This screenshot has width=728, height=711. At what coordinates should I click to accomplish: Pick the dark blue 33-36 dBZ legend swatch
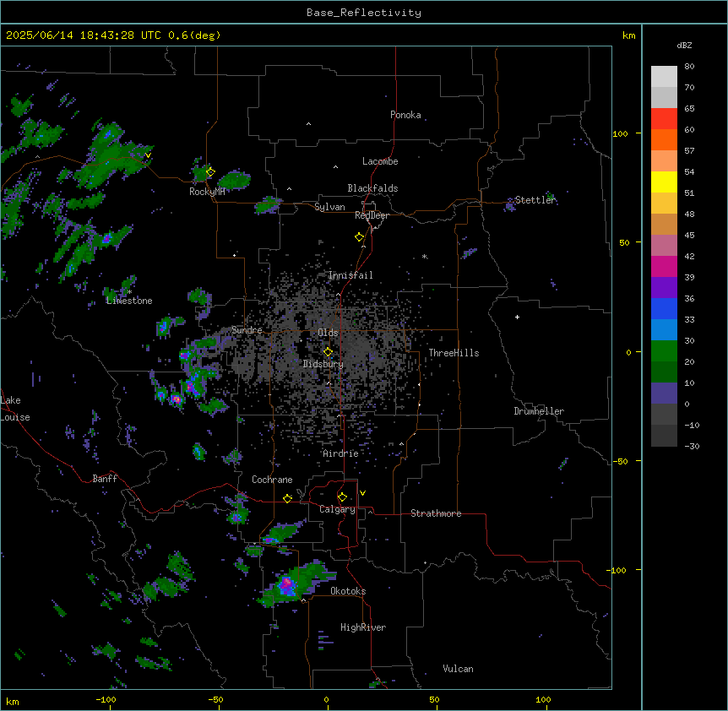[x=664, y=308]
